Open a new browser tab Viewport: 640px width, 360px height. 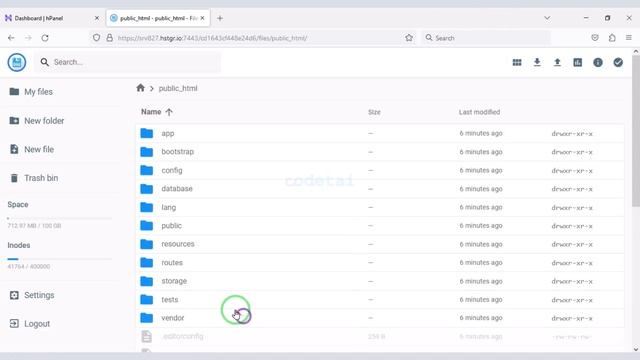pos(220,18)
